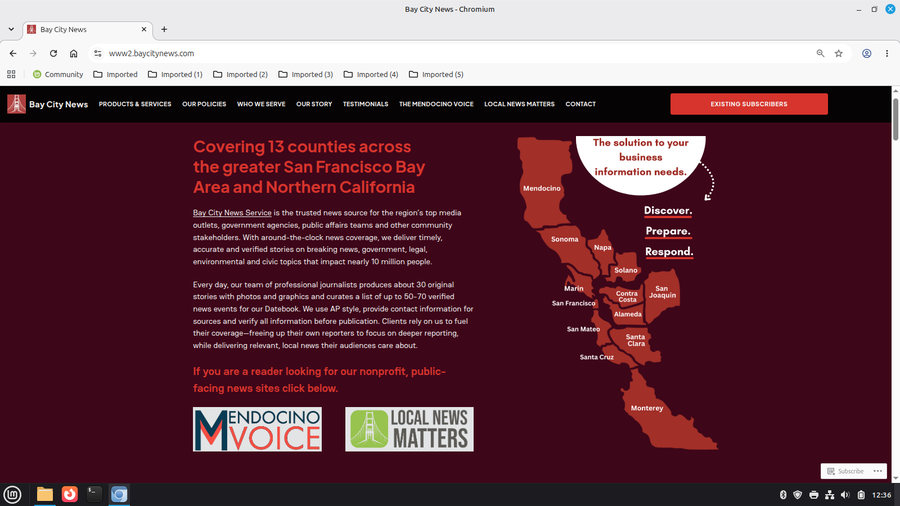Viewport: 900px width, 506px height.
Task: Open Our Story nav item
Action: tap(314, 104)
